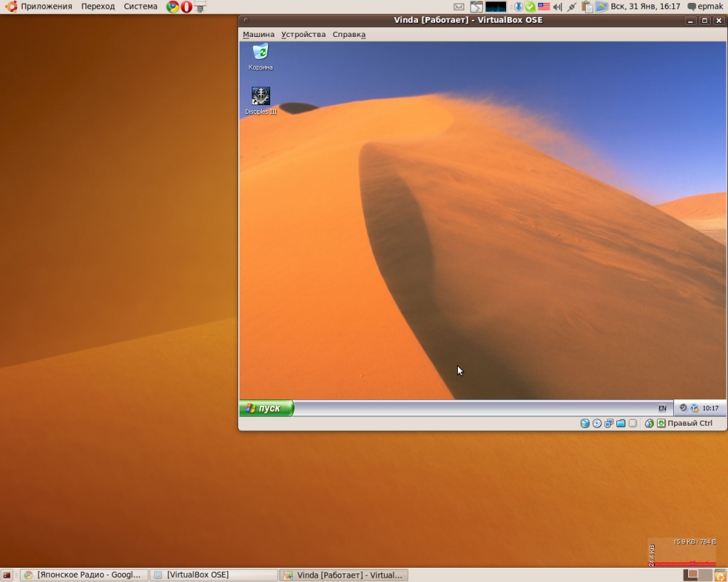Viewport: 728px width, 582px height.
Task: Click the network adapters icon in VirtualBox status bar
Action: point(609,423)
